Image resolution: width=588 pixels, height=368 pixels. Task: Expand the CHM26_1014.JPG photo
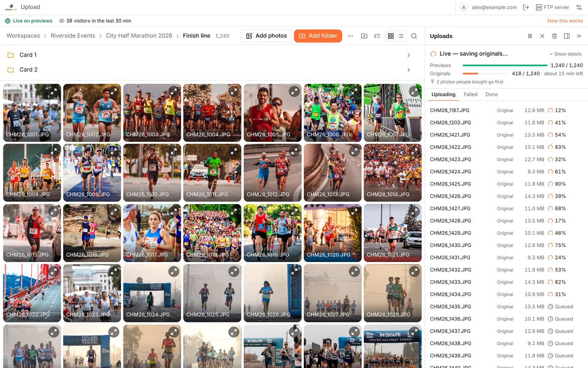coord(414,151)
